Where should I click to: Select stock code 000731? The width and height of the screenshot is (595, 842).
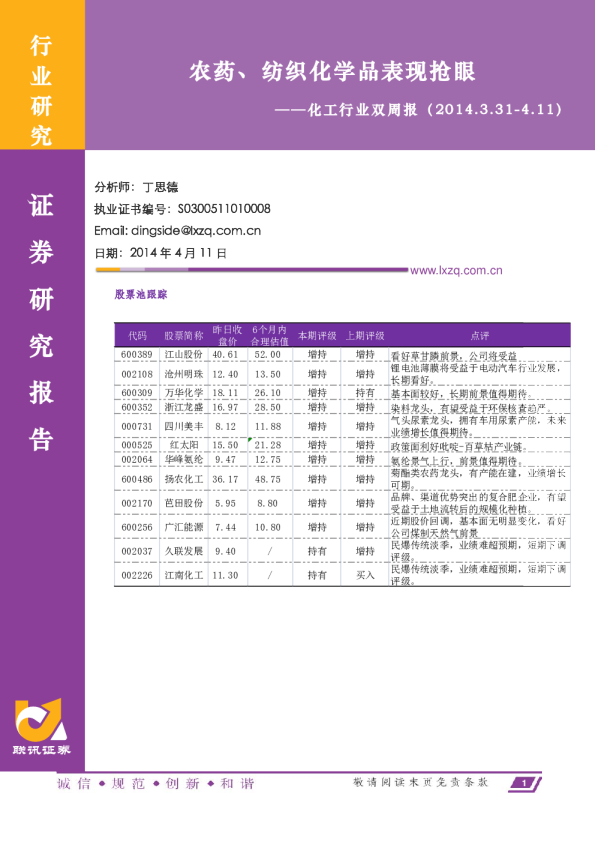(x=137, y=426)
